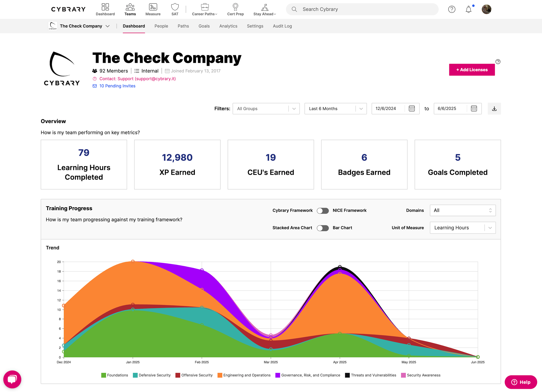
Task: Open the start date calendar icon
Action: tap(412, 109)
